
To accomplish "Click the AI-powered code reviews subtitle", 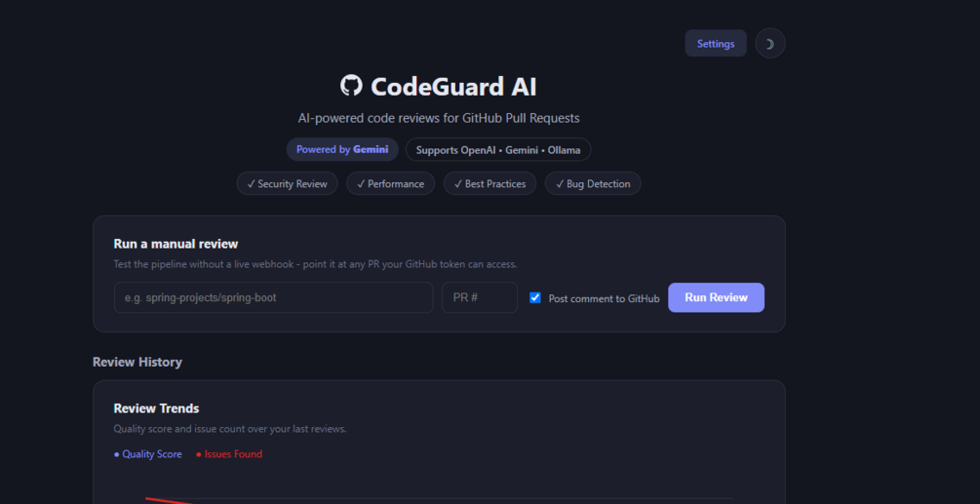I will tap(439, 118).
